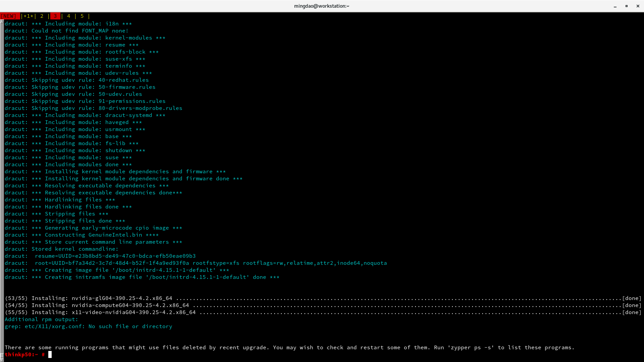Image resolution: width=644 pixels, height=362 pixels.
Task: Click the 'Could not find FONT_MAP none!' line
Action: [67, 31]
